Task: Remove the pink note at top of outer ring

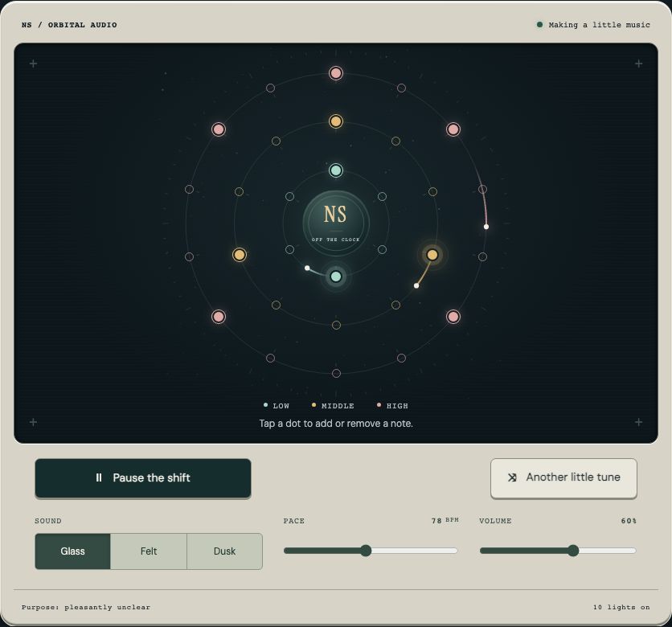Action: coord(336,73)
